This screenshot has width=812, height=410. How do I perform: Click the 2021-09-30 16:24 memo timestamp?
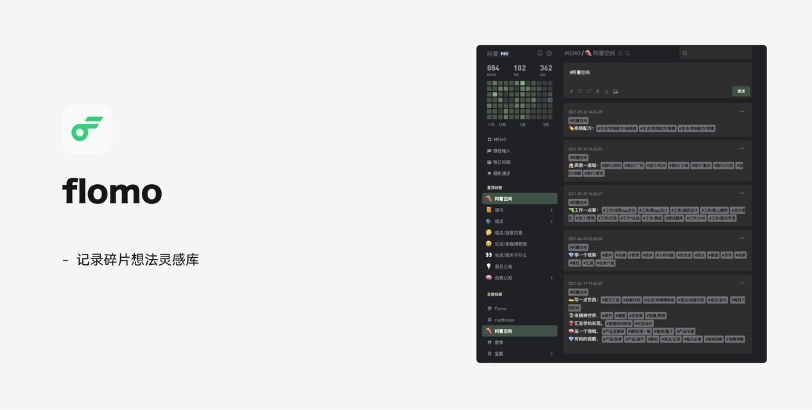tap(585, 112)
